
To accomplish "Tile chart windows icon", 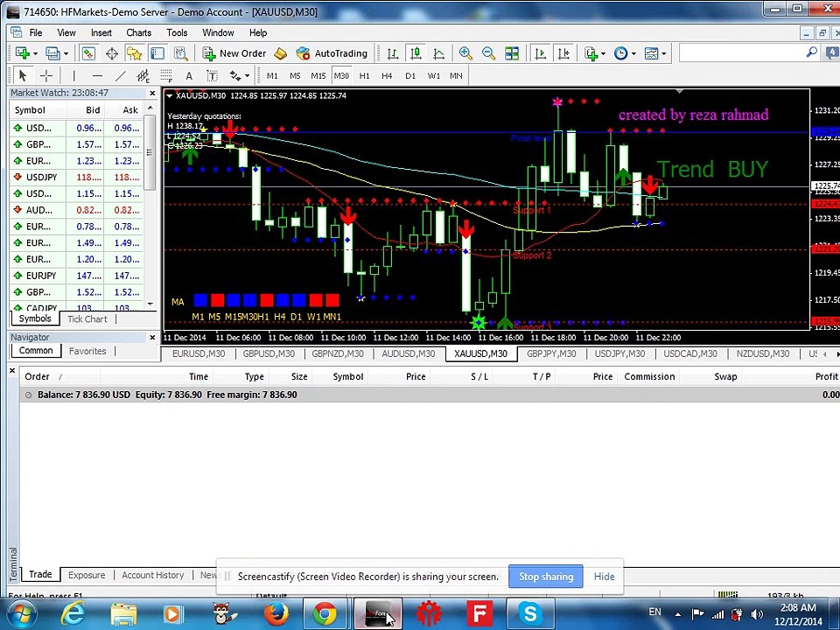I will tap(512, 53).
